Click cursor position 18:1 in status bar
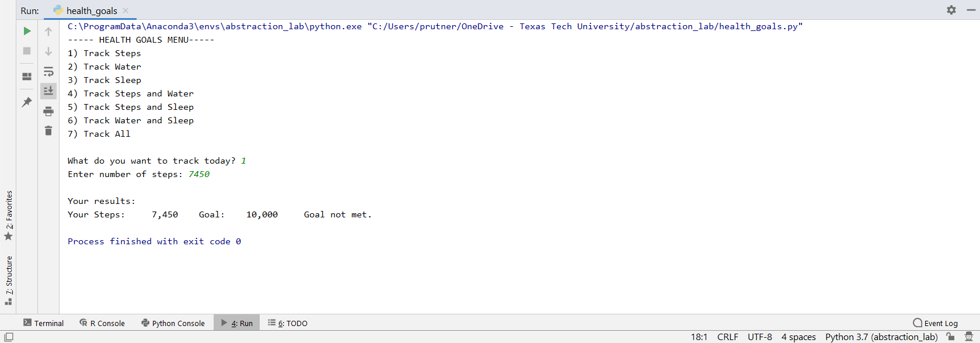The width and height of the screenshot is (980, 343). pyautogui.click(x=699, y=337)
